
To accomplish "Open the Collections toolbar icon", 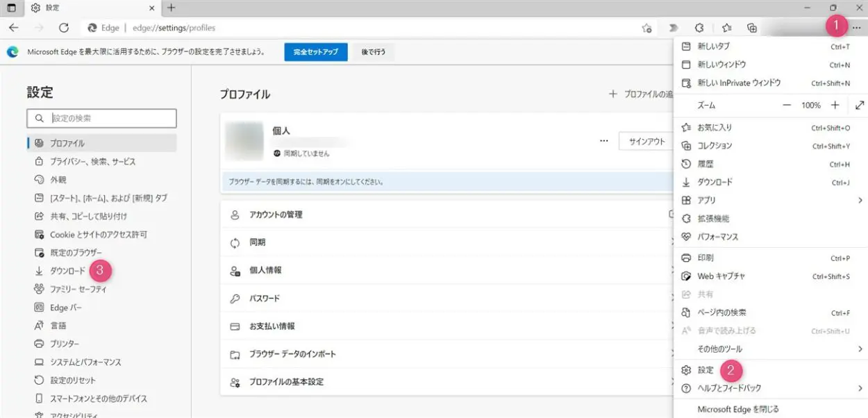I will [751, 28].
